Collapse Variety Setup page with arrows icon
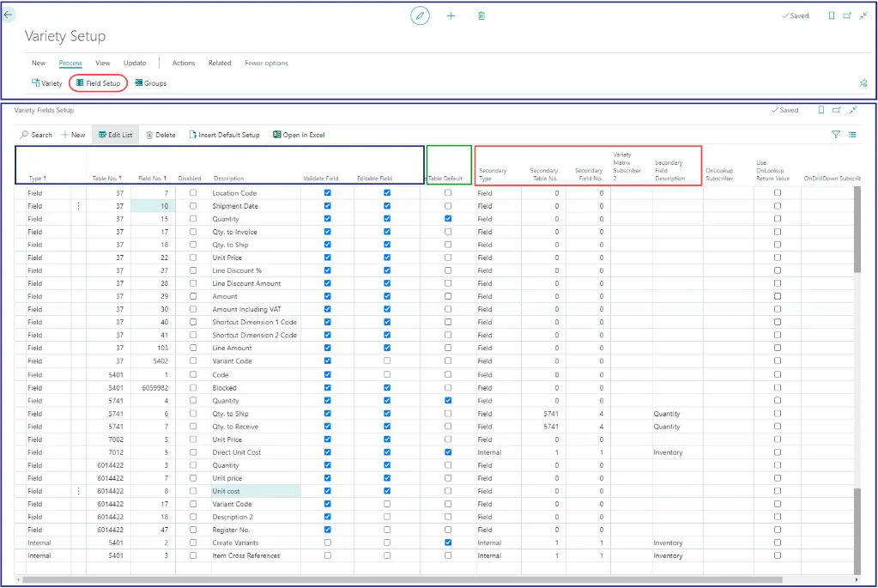878x588 pixels. click(863, 15)
